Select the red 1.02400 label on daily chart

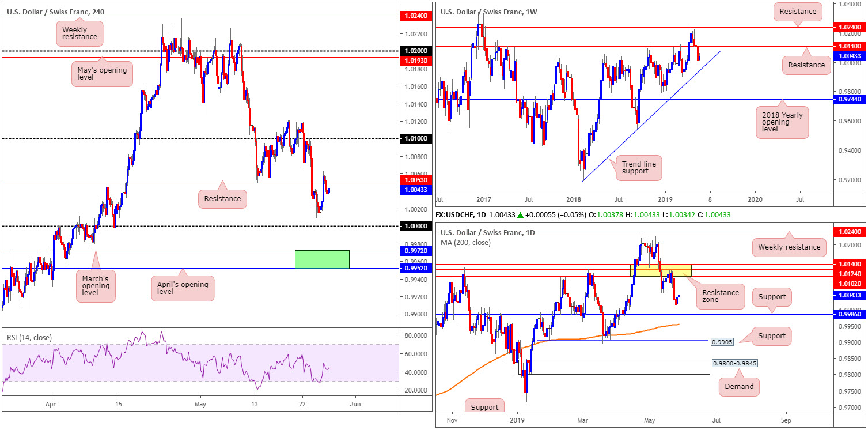(x=850, y=232)
